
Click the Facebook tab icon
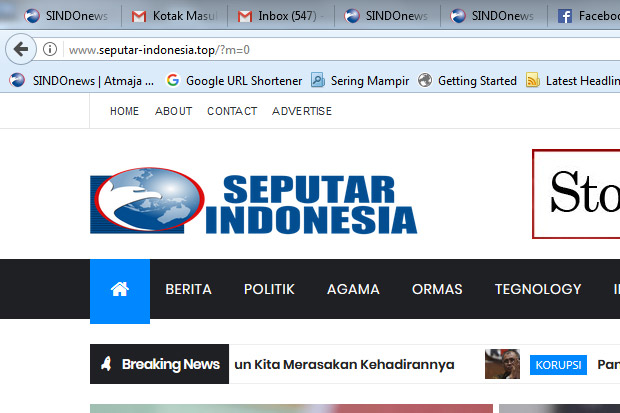tap(565, 16)
